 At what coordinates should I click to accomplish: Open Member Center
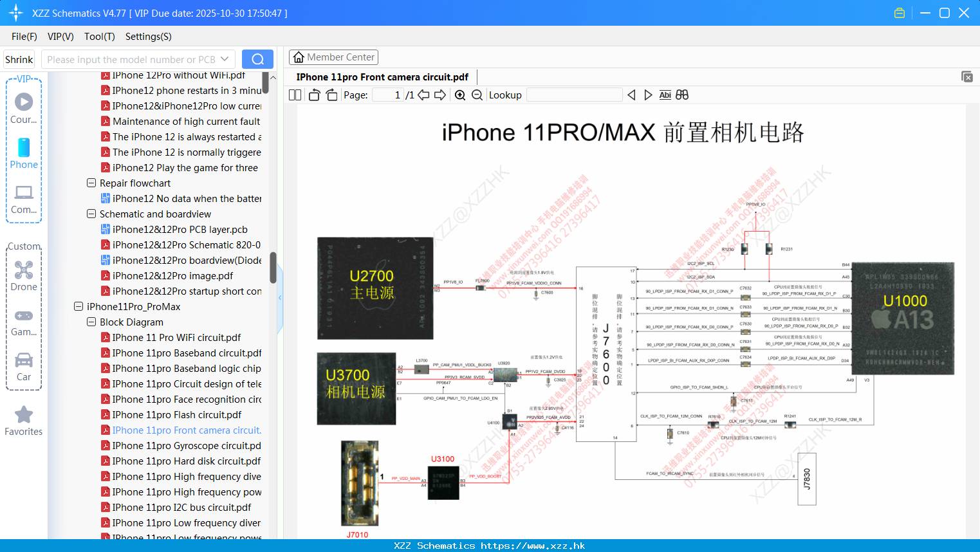pos(333,57)
